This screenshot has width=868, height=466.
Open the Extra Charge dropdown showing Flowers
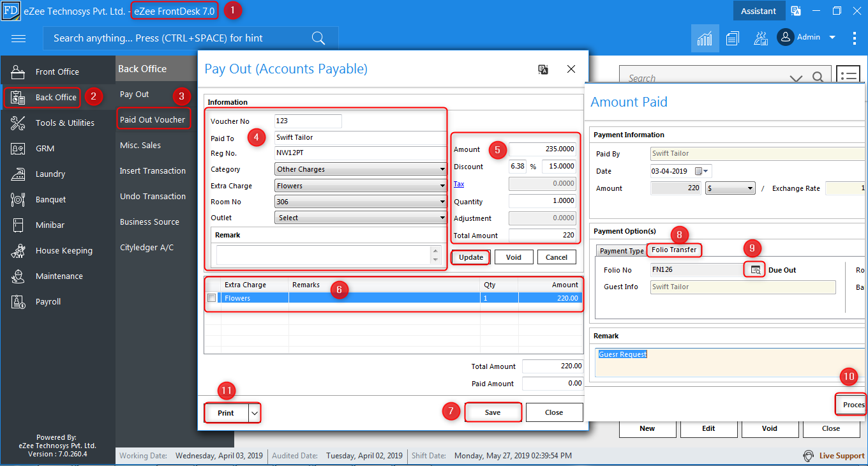pos(361,186)
